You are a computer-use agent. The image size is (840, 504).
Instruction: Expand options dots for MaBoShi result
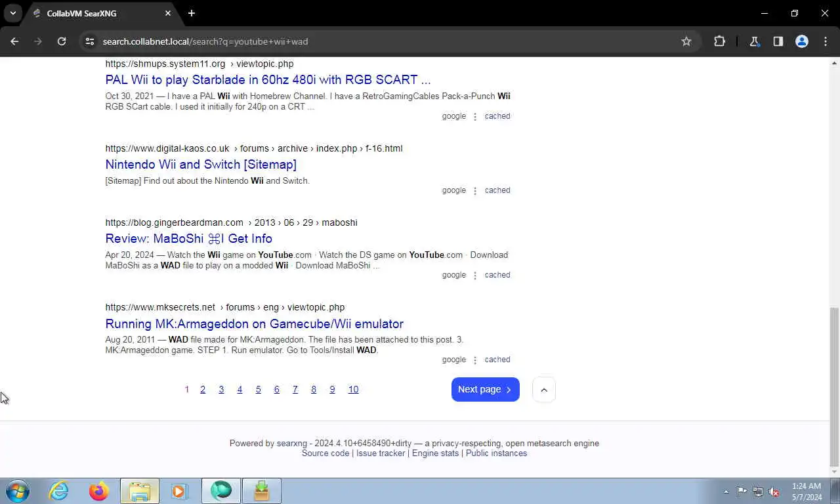[x=475, y=276]
